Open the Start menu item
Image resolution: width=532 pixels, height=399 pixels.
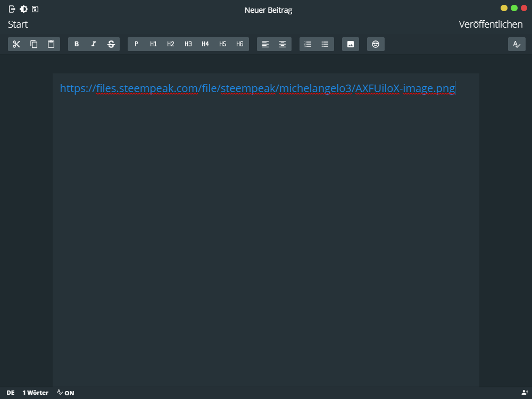(18, 24)
